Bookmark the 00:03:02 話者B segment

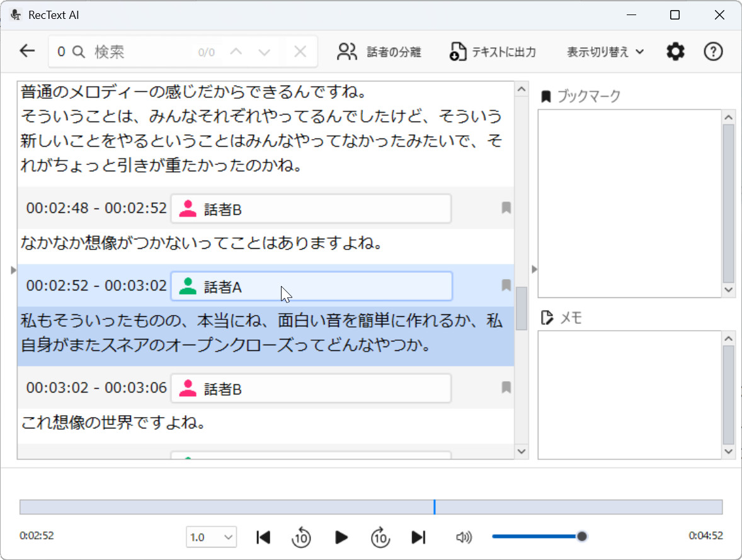[506, 387]
